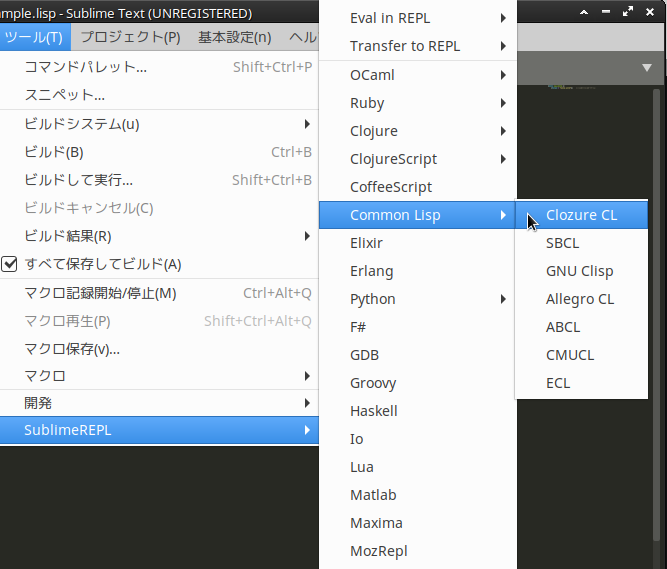Image resolution: width=667 pixels, height=569 pixels.
Task: Expand Transfer to REPL submenu
Action: pyautogui.click(x=418, y=46)
